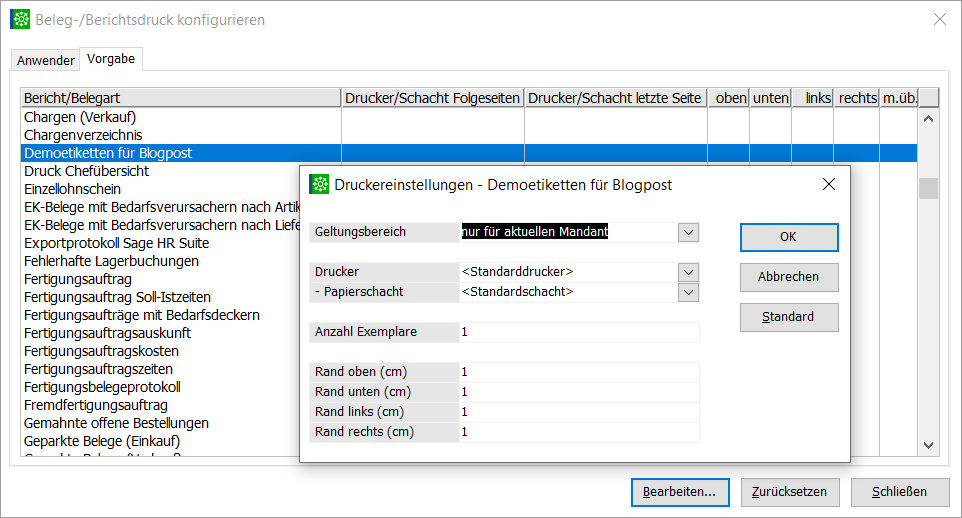Click the 'links' column header
This screenshot has width=962, height=518.
(x=812, y=98)
